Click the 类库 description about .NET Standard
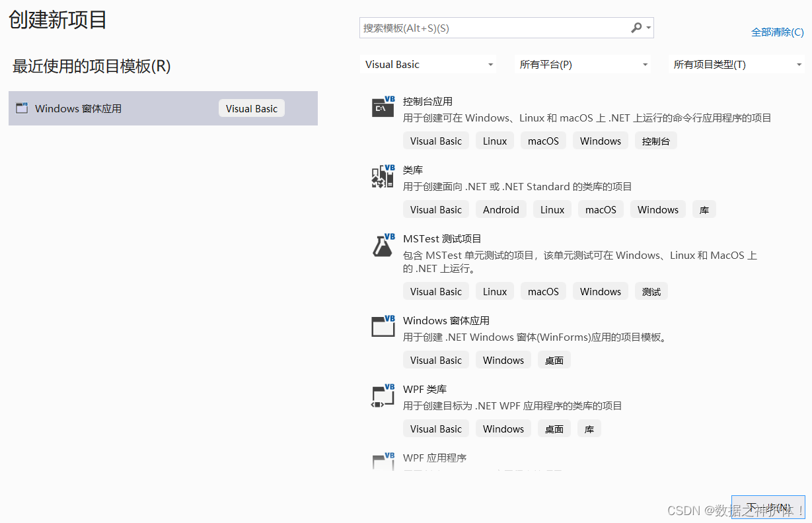 [x=517, y=187]
